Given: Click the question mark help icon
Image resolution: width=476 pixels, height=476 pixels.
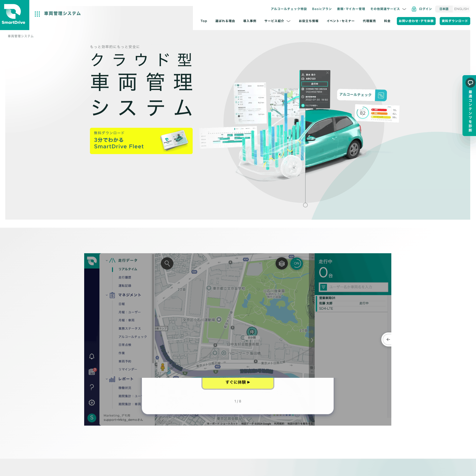Looking at the screenshot, I should pos(92,387).
